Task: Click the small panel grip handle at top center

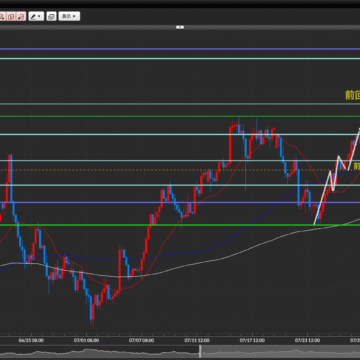Action: pyautogui.click(x=180, y=27)
